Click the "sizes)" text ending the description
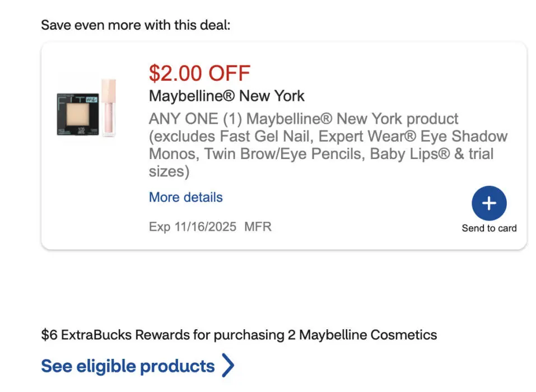 169,171
